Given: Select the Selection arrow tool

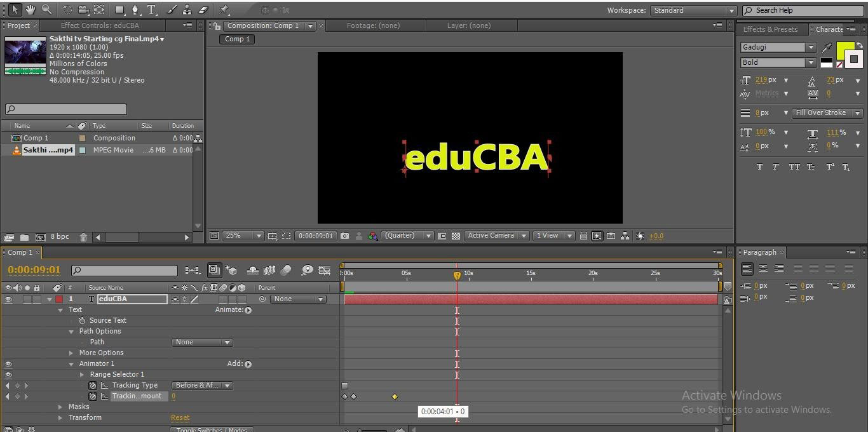Looking at the screenshot, I should 15,10.
